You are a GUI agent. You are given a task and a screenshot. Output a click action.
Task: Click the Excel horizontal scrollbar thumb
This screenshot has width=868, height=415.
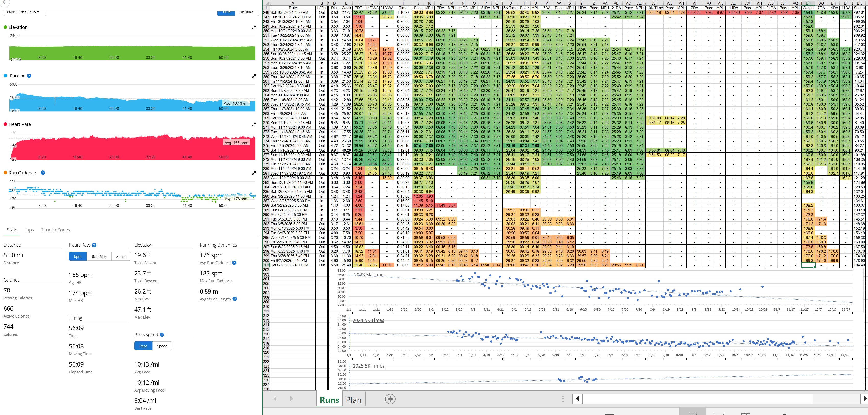point(698,399)
